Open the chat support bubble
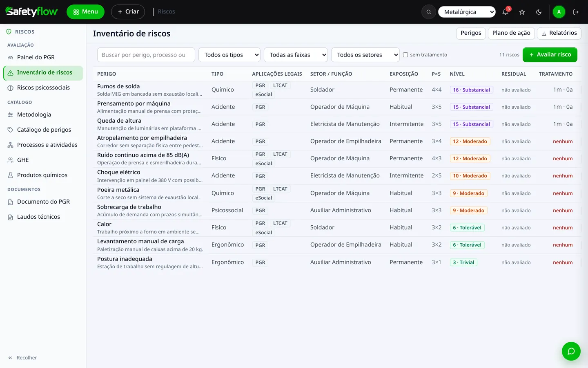The width and height of the screenshot is (588, 368). pos(571,351)
